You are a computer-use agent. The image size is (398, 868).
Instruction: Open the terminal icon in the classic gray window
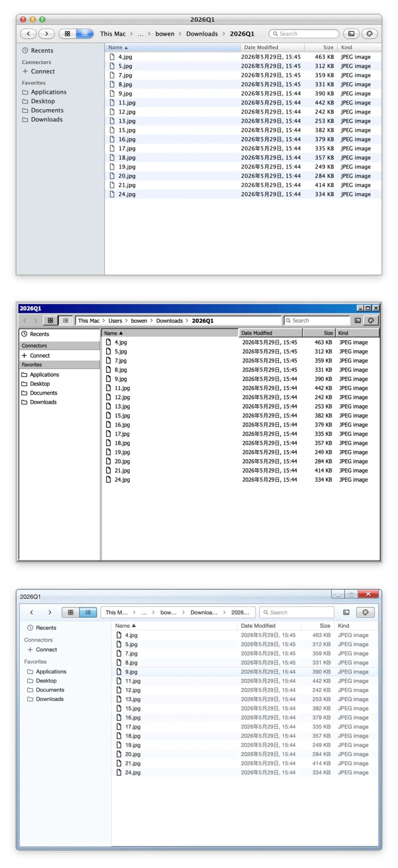tap(357, 320)
